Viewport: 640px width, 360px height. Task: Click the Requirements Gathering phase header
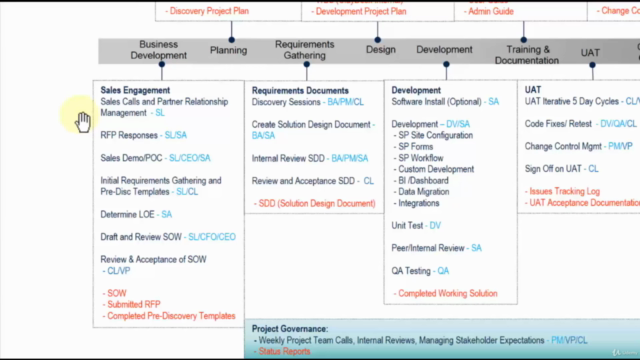coord(304,50)
